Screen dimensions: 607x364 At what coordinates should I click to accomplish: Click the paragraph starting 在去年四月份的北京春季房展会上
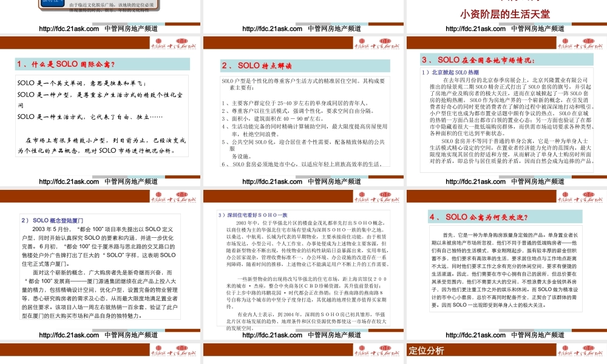click(511, 106)
